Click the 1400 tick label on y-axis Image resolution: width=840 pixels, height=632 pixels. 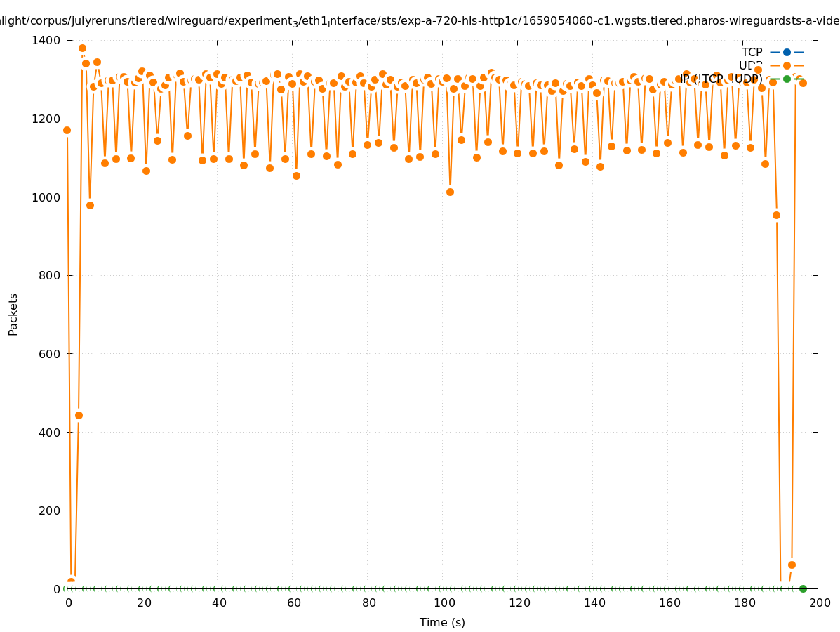46,41
